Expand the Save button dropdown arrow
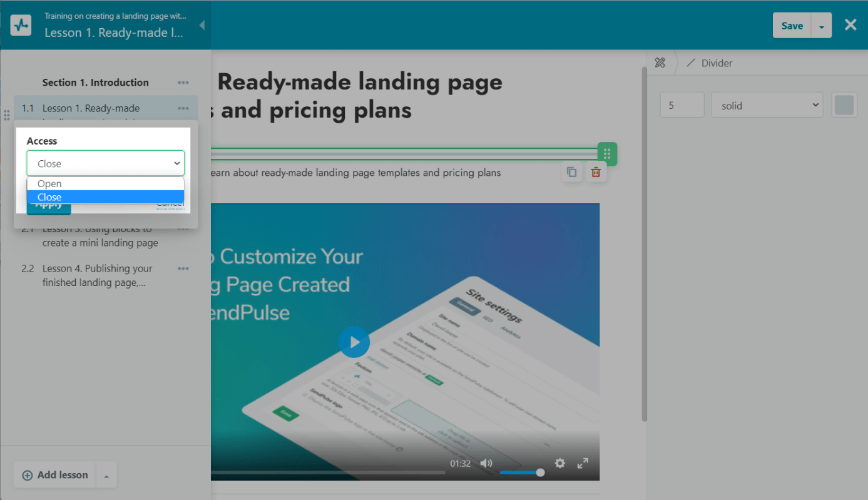Image resolution: width=868 pixels, height=500 pixels. (x=821, y=26)
